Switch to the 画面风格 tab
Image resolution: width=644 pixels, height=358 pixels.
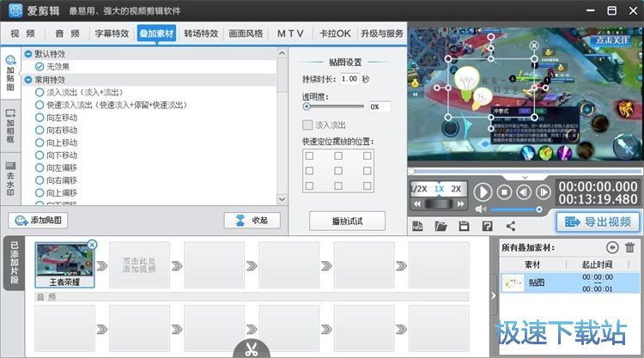[246, 33]
